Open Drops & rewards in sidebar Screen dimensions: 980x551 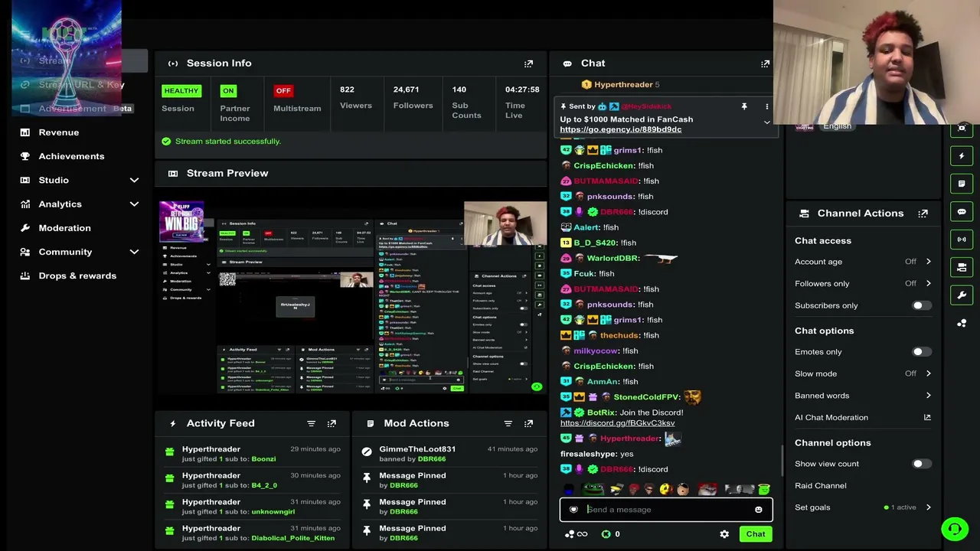click(77, 275)
